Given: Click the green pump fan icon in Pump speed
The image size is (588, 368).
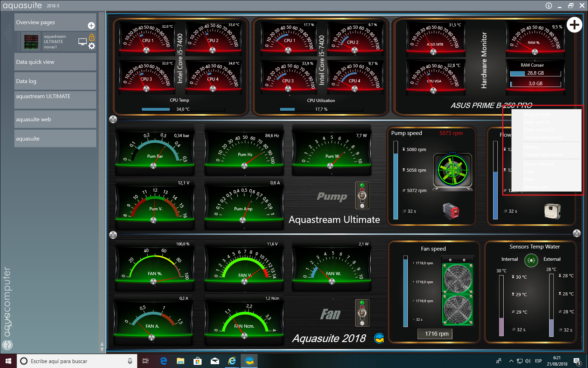Looking at the screenshot, I should click(x=453, y=171).
